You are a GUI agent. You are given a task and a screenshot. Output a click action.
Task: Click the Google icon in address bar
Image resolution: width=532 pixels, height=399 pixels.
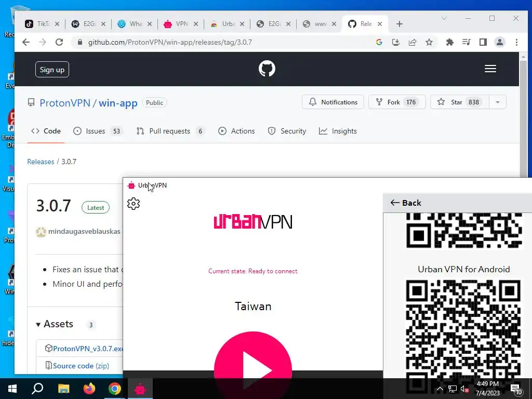(x=379, y=42)
